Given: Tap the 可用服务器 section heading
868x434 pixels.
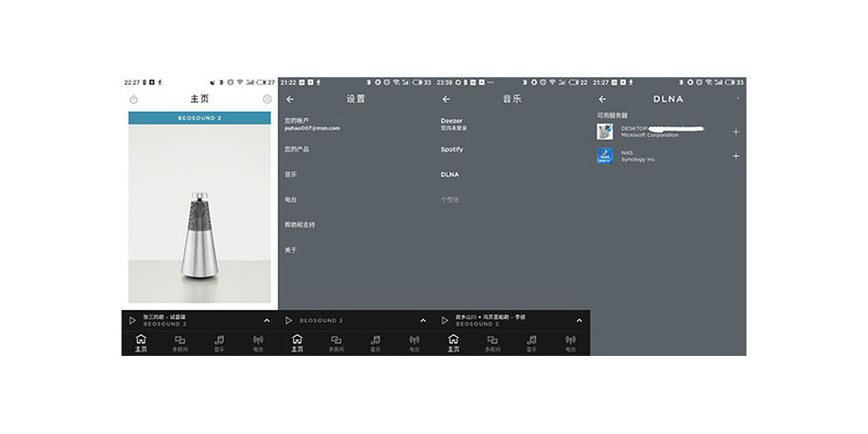Looking at the screenshot, I should coord(612,115).
